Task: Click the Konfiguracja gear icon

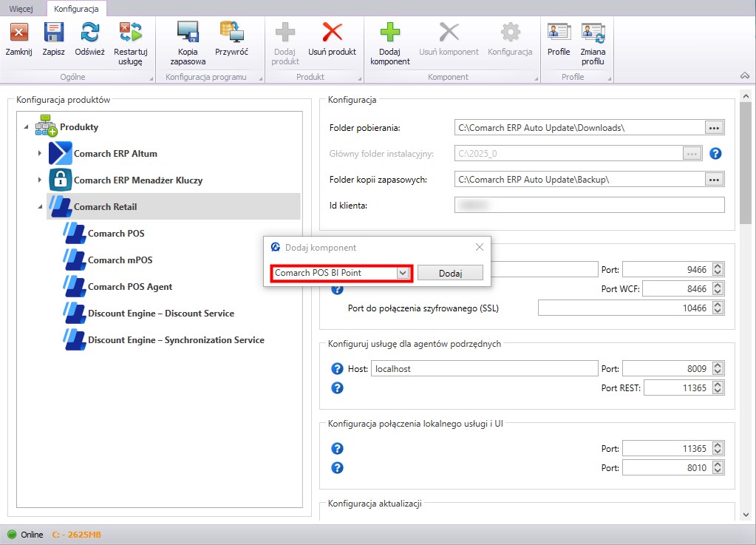Action: coord(510,33)
